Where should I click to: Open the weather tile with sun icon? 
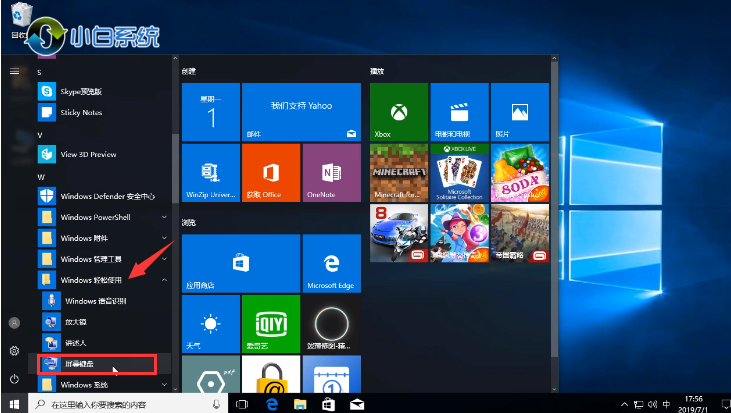210,323
